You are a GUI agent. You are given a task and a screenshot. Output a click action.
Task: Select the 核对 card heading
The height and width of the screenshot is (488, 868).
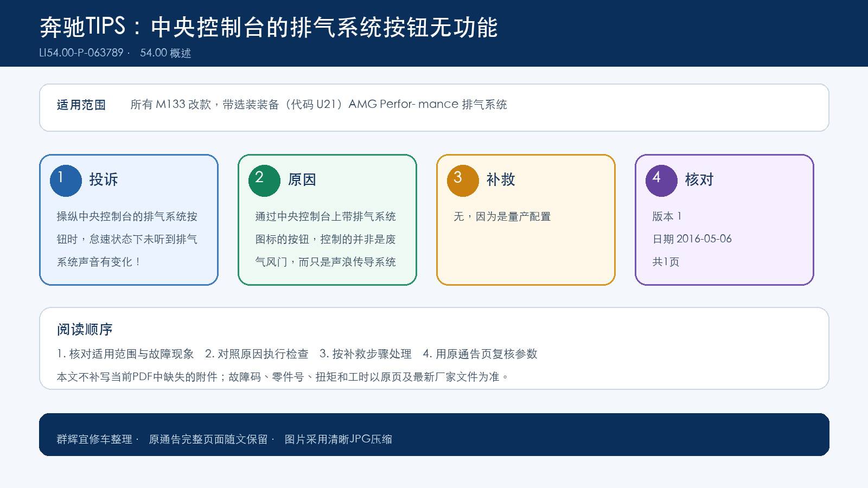(699, 179)
